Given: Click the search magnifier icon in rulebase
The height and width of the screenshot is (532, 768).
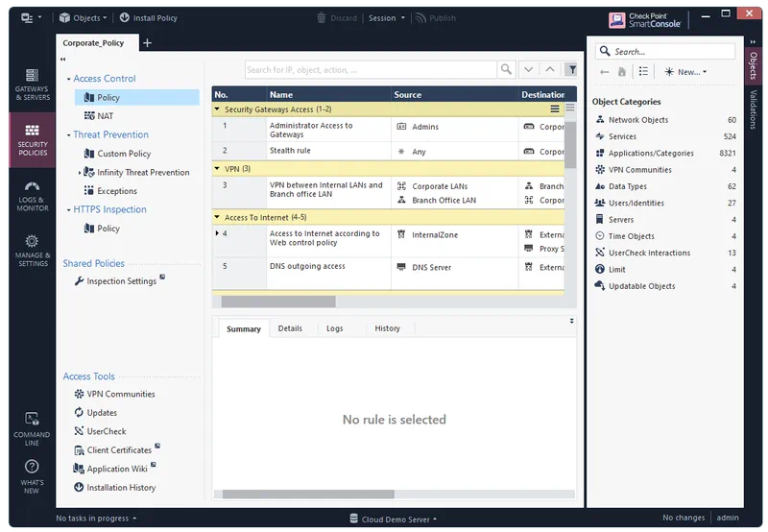Looking at the screenshot, I should tap(506, 69).
